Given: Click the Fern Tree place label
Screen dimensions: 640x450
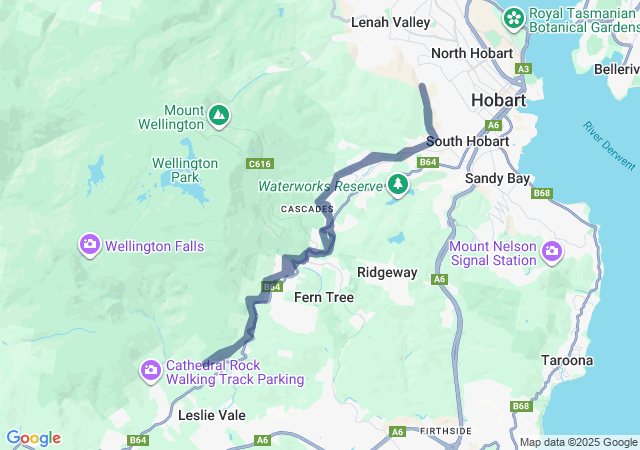Looking at the screenshot, I should pyautogui.click(x=324, y=297).
